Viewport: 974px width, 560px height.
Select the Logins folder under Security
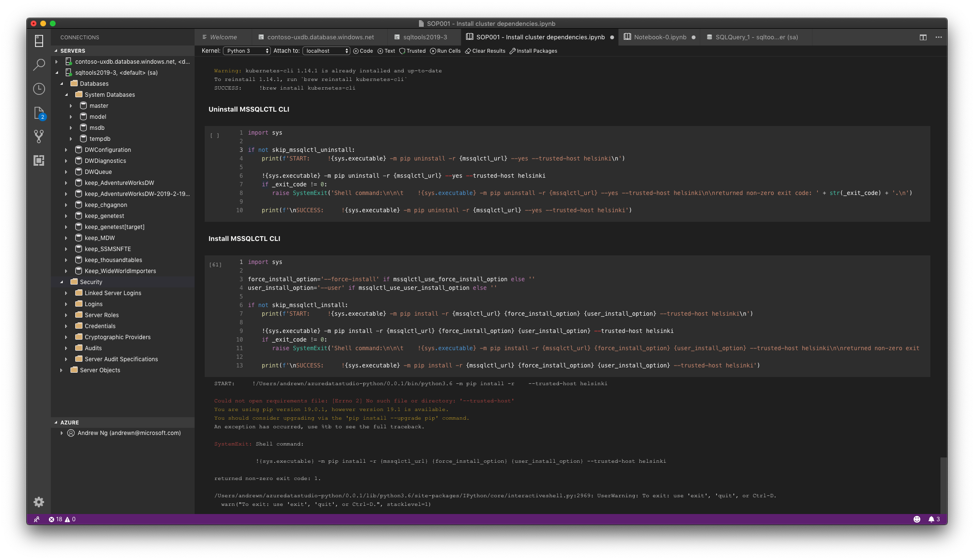(93, 304)
